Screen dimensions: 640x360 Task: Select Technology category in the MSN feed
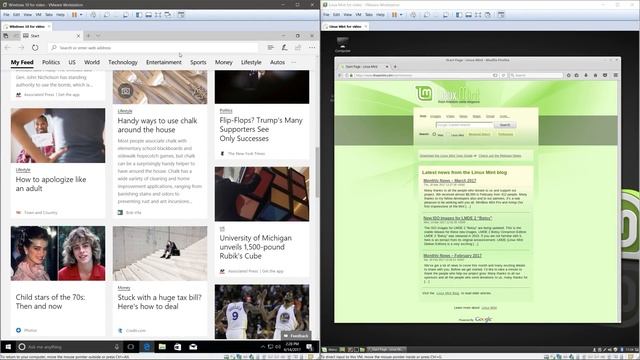point(123,62)
